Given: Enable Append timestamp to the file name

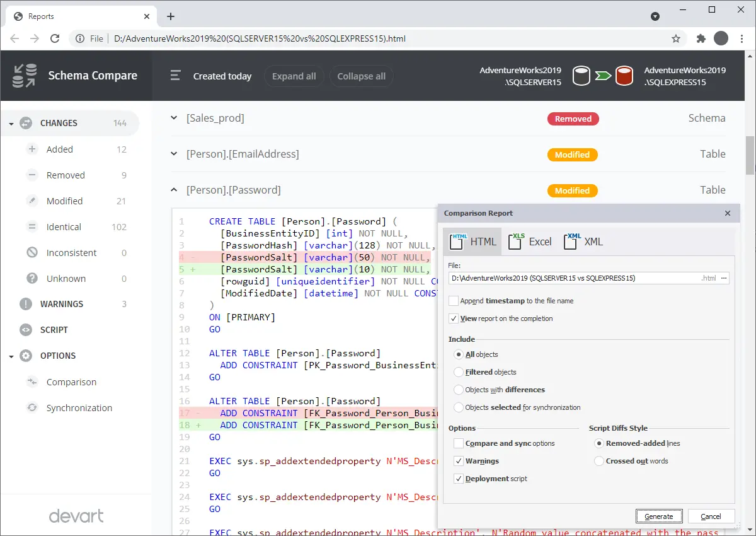Looking at the screenshot, I should click(454, 301).
